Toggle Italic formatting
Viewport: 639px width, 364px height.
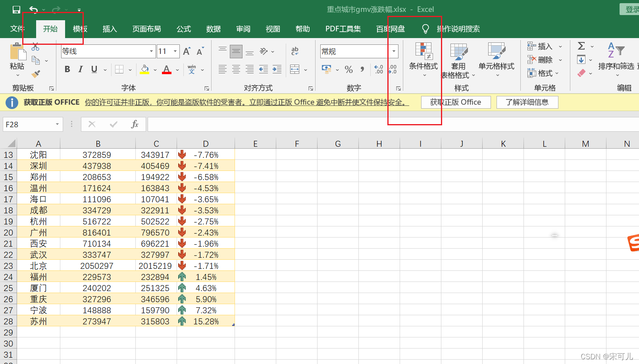tap(81, 69)
